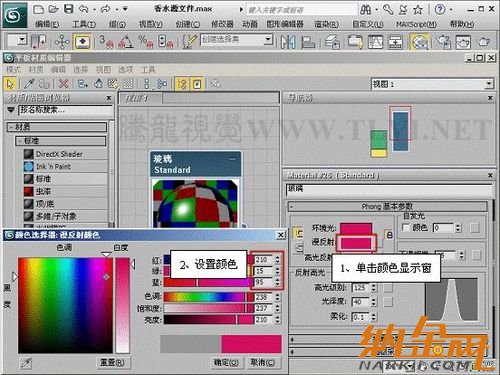Click the 确定(O) button

point(226,362)
